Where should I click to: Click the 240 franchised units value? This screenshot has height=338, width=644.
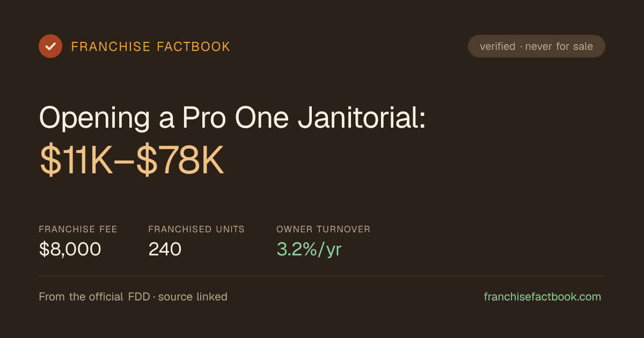165,249
